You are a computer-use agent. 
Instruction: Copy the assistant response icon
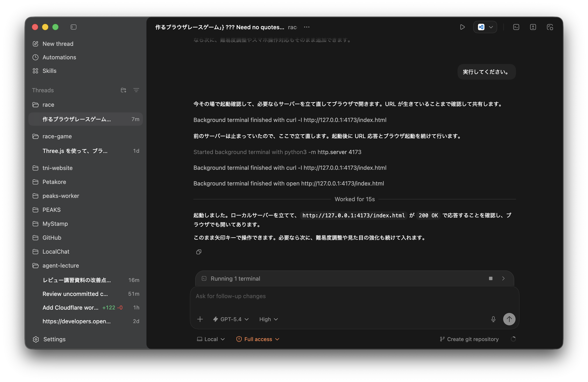pyautogui.click(x=199, y=252)
